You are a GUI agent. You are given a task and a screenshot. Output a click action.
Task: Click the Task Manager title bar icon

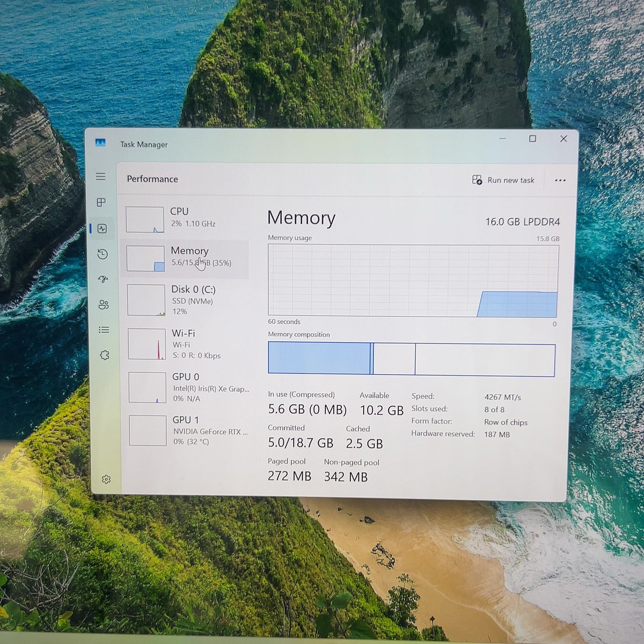100,143
